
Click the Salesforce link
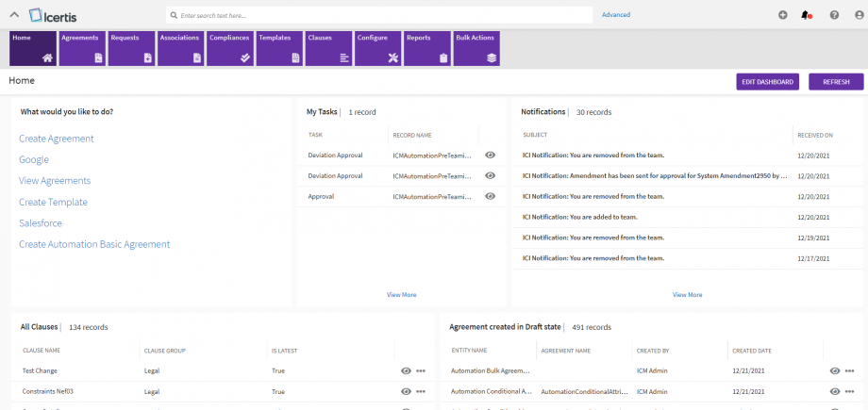[x=41, y=223]
